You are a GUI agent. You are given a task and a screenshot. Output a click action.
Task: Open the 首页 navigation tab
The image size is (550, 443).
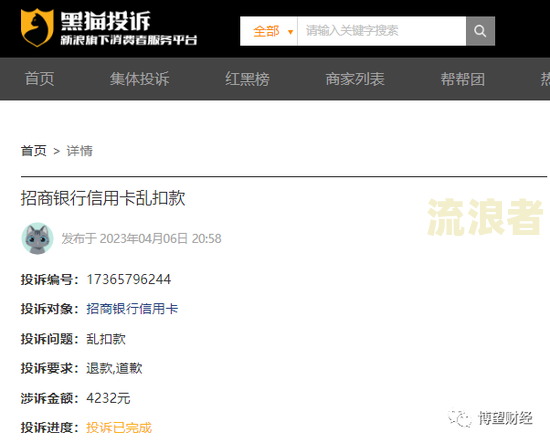[39, 79]
